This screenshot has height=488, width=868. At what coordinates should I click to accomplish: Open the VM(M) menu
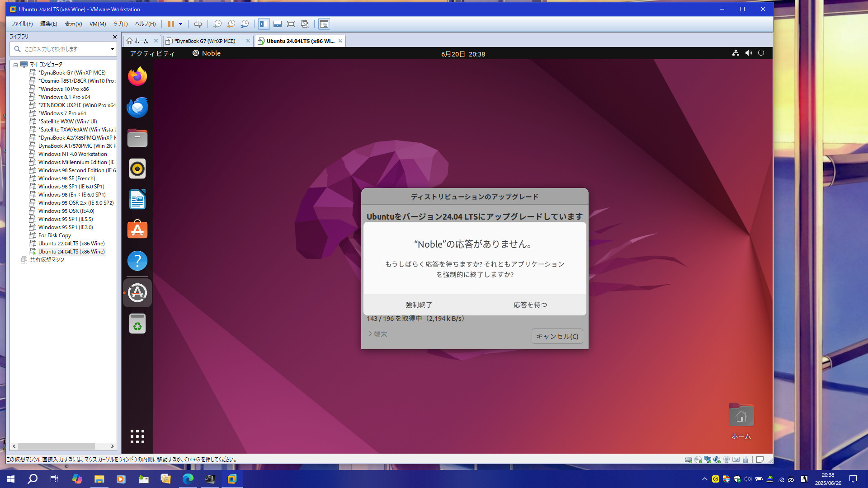click(98, 24)
